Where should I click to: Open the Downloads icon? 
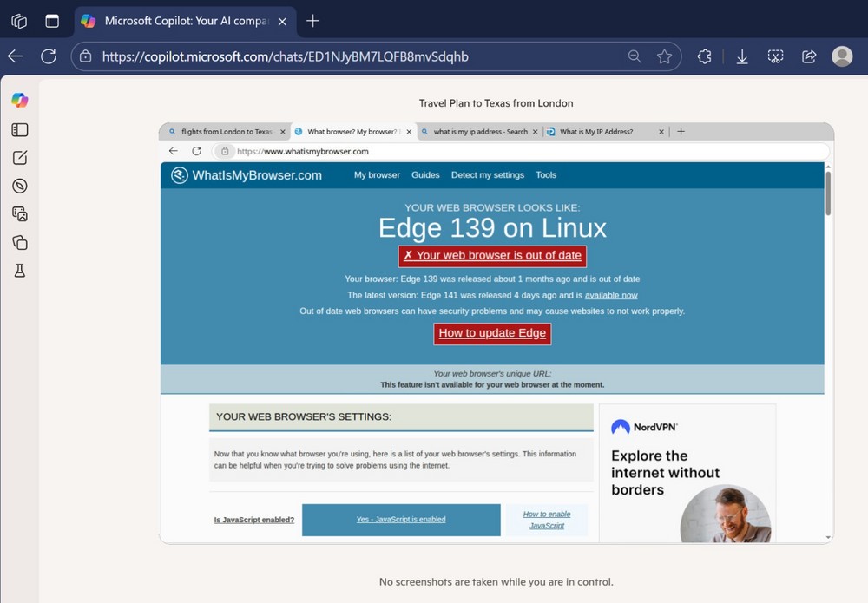(742, 56)
